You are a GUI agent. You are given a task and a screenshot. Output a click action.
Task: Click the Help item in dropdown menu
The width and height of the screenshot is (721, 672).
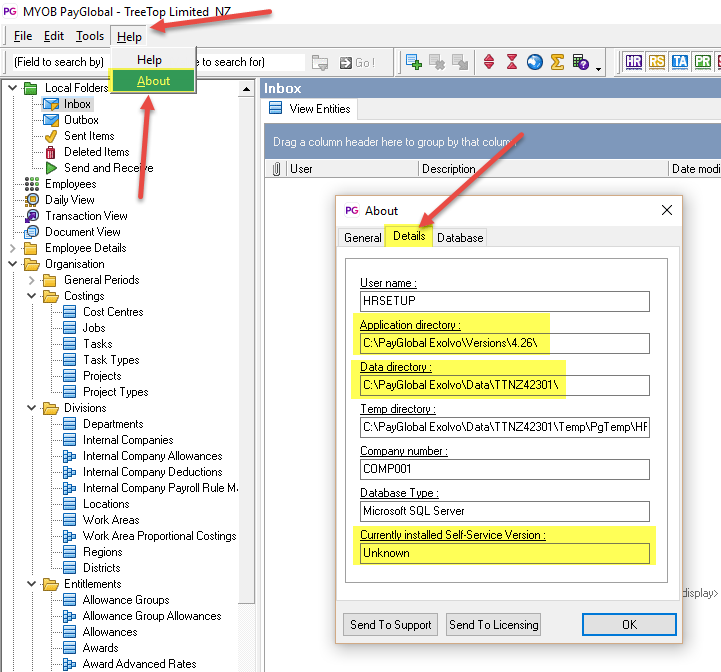(149, 60)
